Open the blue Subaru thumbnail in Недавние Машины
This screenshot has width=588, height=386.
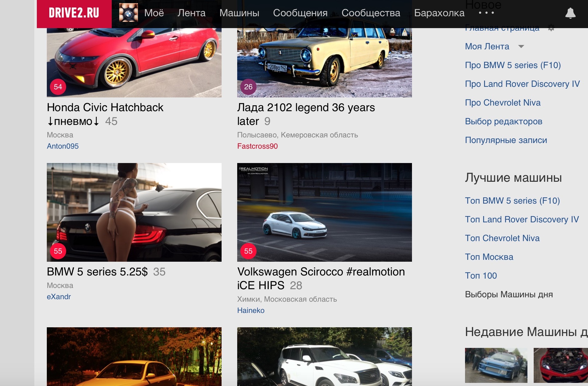click(x=496, y=365)
